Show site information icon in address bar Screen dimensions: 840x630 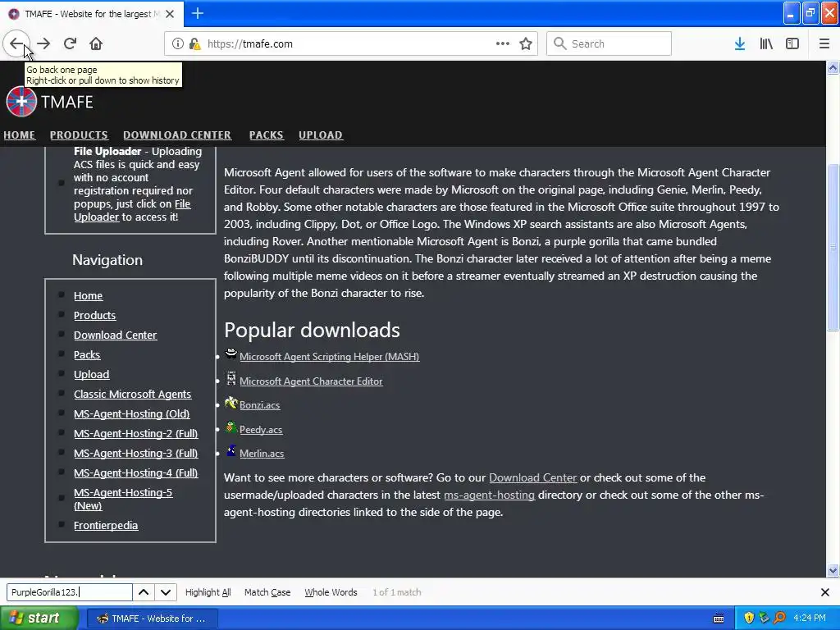click(177, 43)
